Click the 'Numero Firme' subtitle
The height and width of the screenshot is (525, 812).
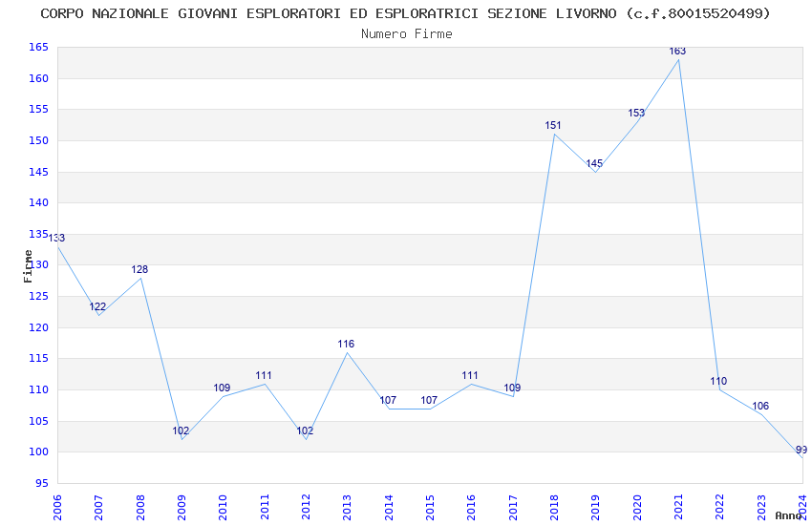pyautogui.click(x=407, y=34)
